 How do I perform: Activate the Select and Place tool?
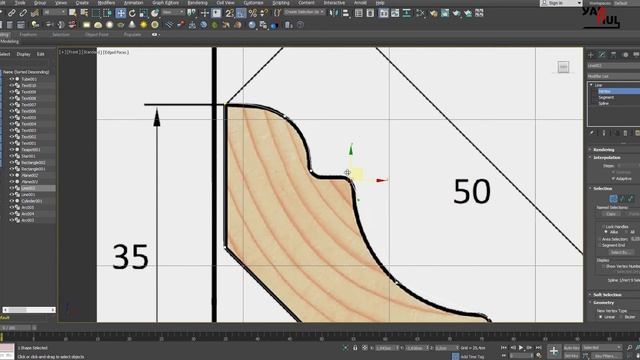(x=155, y=13)
